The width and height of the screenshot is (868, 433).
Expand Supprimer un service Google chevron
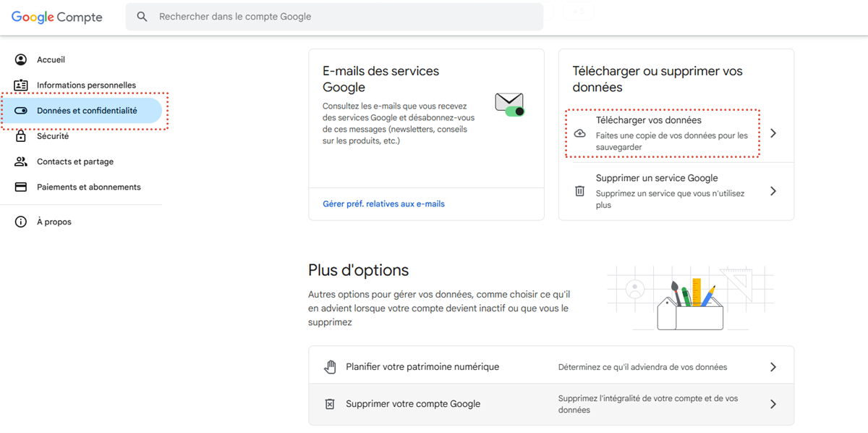click(773, 191)
